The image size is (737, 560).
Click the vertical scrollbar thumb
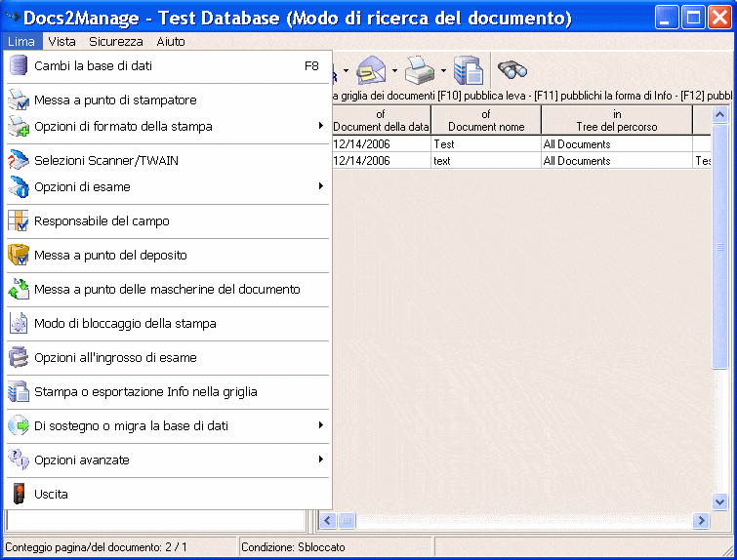click(719, 247)
